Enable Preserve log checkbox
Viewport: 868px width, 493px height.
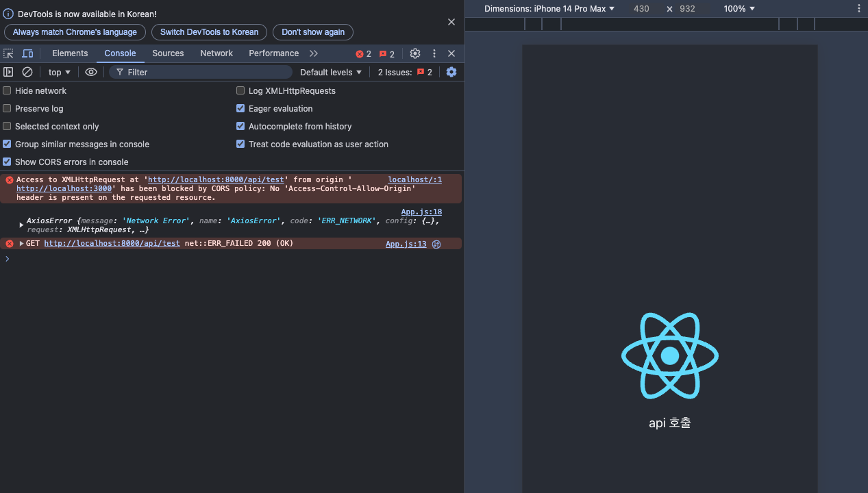click(x=7, y=108)
